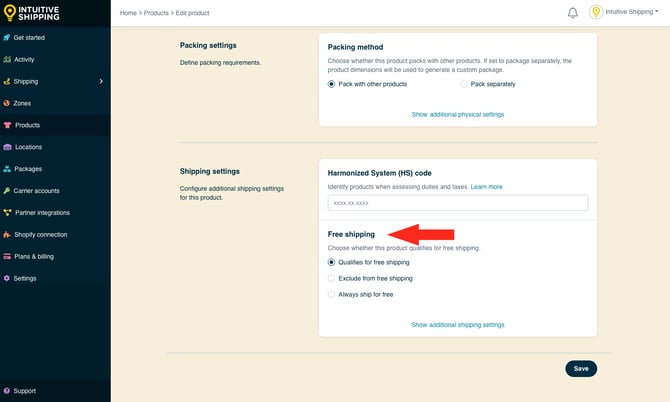The width and height of the screenshot is (670, 402).
Task: Select Pack separately radio option
Action: point(464,84)
